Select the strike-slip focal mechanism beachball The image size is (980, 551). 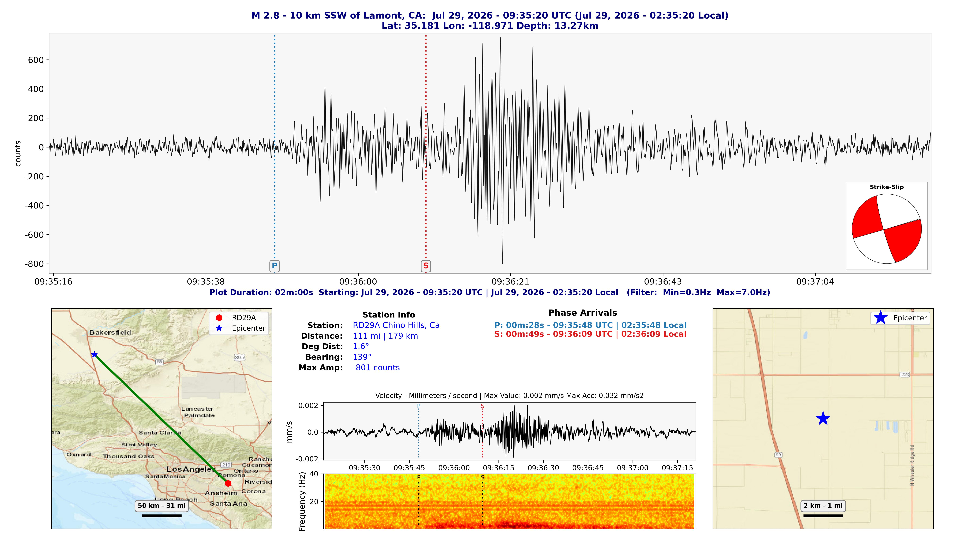point(886,229)
